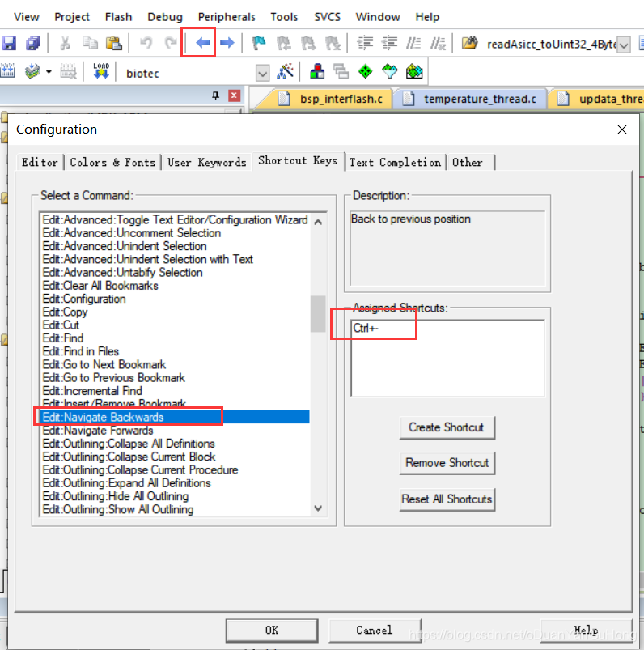The height and width of the screenshot is (650, 644).
Task: Click the Indent selection icon
Action: tap(365, 43)
